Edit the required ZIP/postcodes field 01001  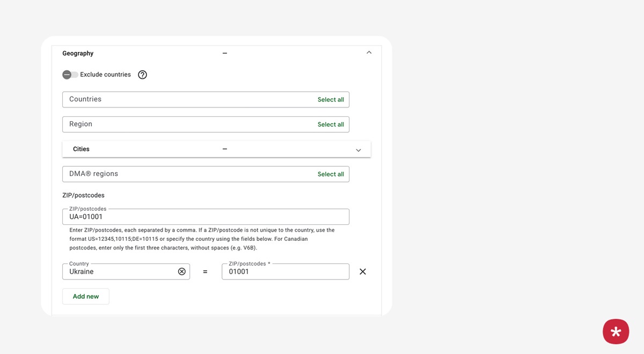285,271
